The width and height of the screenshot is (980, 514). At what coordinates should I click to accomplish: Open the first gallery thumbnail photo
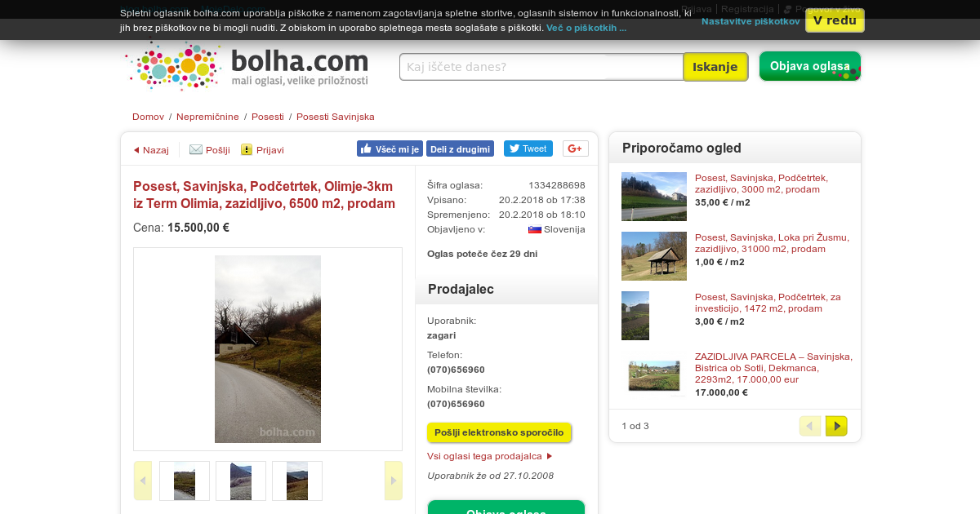(185, 481)
